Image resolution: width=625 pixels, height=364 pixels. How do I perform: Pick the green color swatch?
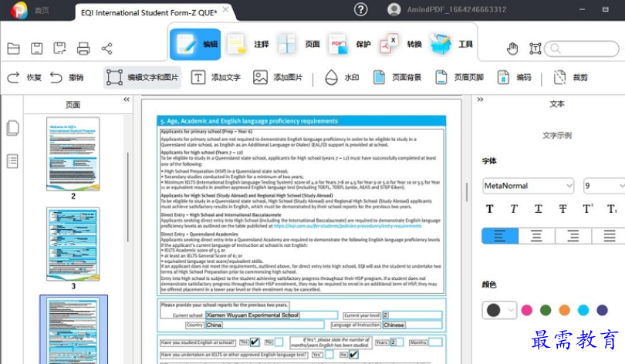546,310
